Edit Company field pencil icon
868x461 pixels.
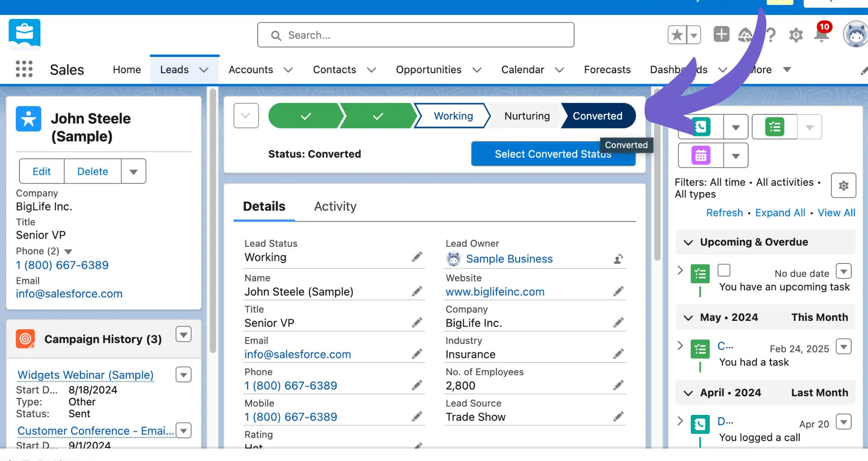point(618,323)
